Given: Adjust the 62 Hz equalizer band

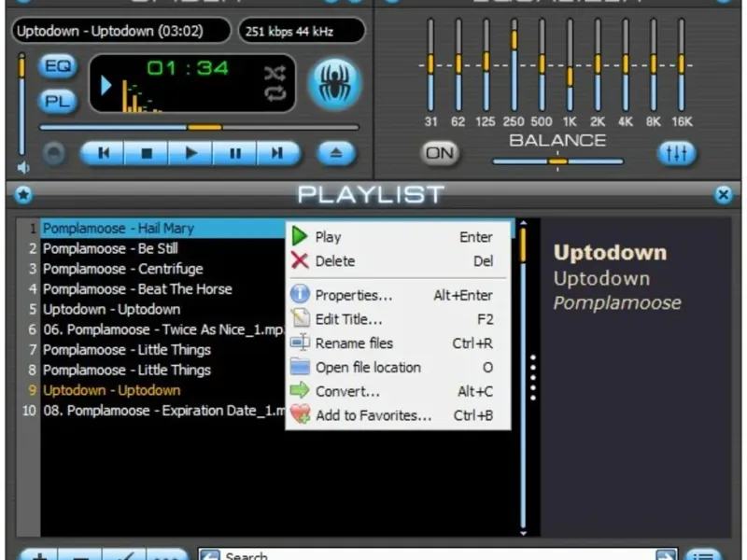Looking at the screenshot, I should 458,64.
